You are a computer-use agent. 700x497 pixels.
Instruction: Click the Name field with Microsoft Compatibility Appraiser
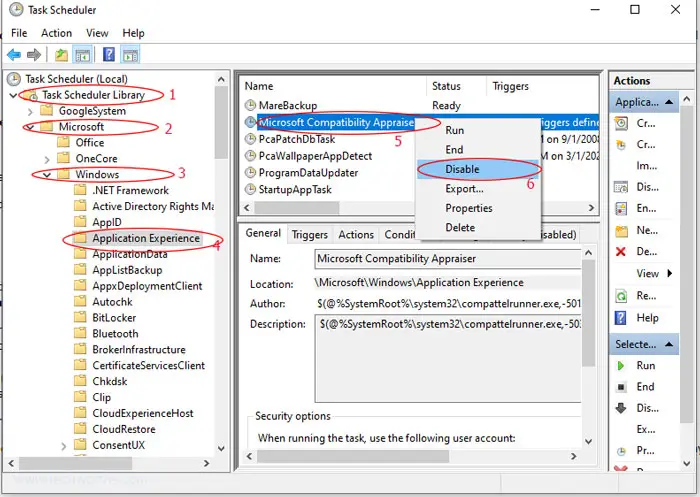[448, 259]
